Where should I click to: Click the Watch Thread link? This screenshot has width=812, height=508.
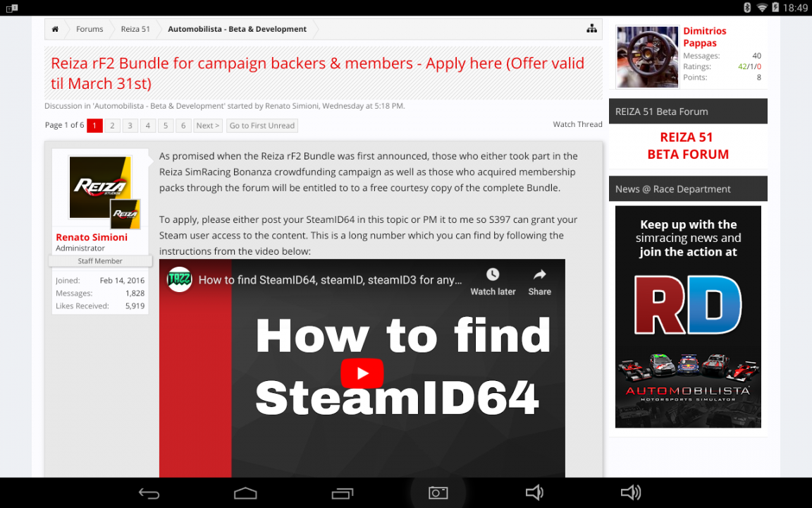click(577, 124)
